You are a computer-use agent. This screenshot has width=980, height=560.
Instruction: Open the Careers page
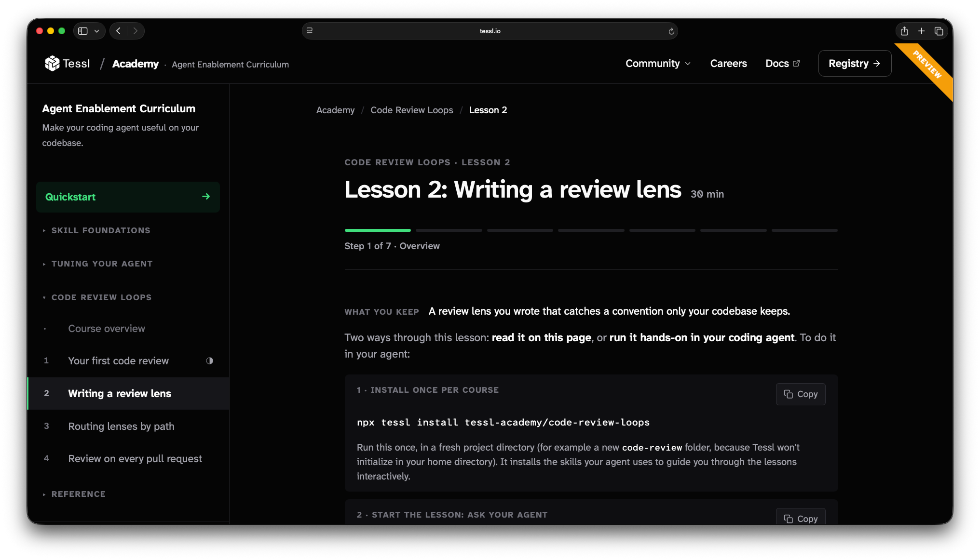(728, 64)
